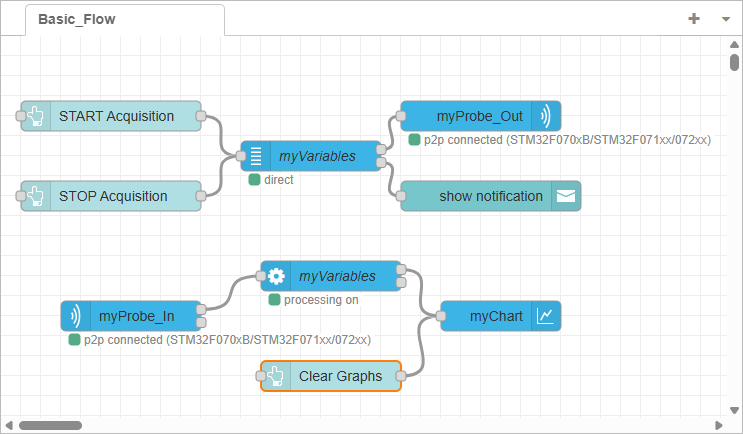Click the show notification envelope icon

565,196
